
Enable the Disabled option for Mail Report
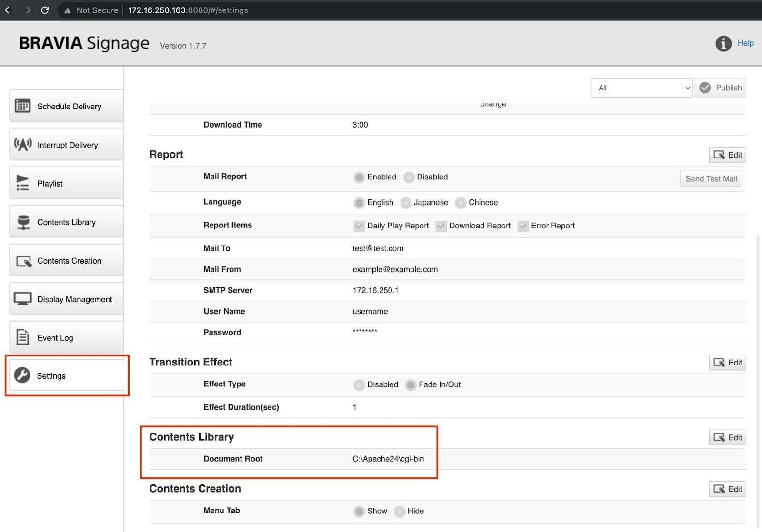click(409, 177)
